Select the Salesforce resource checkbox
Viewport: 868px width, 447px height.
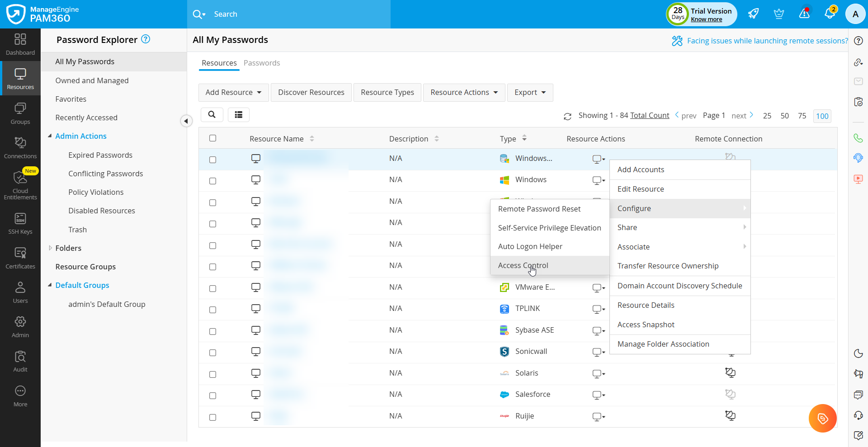point(213,396)
